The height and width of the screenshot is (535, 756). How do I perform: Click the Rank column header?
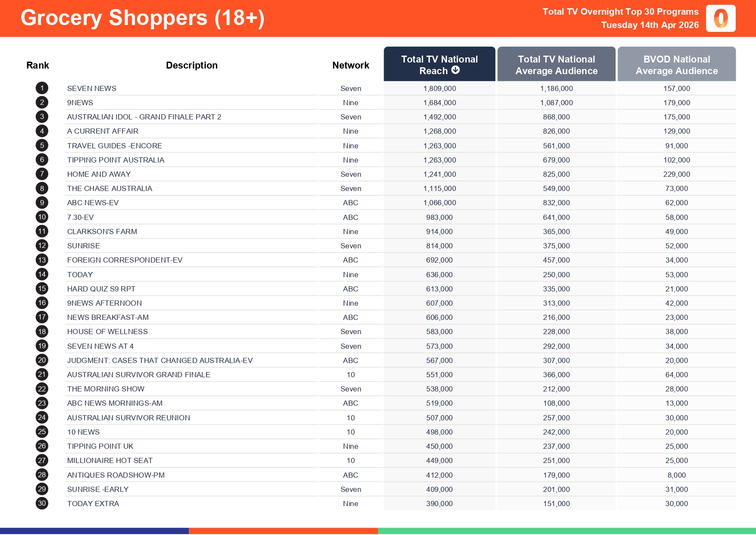click(37, 66)
